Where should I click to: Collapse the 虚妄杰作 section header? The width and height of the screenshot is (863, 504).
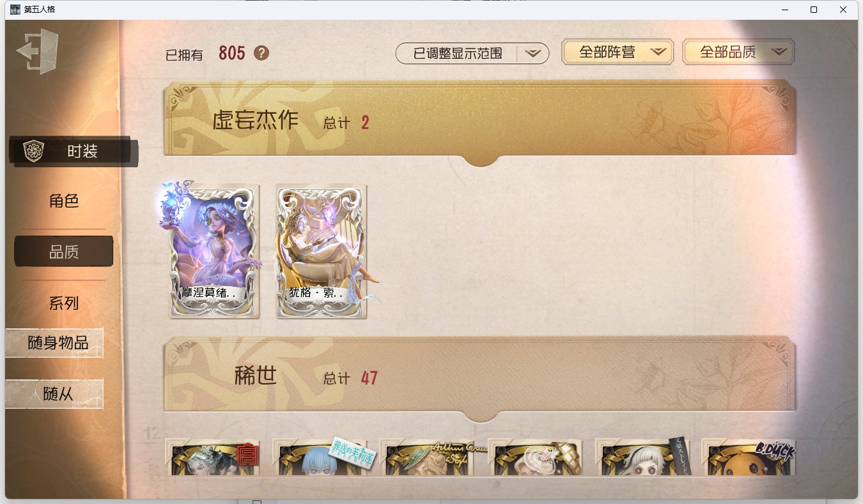[479, 119]
